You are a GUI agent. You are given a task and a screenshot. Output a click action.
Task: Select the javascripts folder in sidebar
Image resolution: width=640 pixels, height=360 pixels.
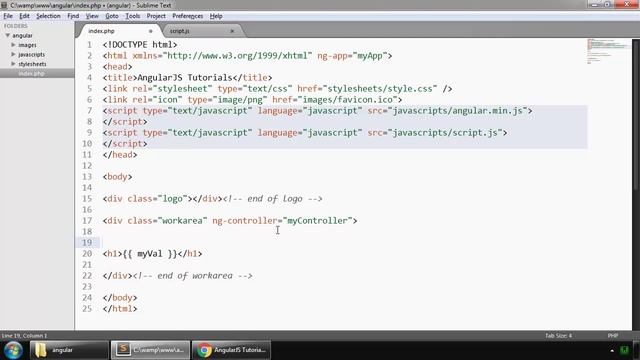point(31,54)
